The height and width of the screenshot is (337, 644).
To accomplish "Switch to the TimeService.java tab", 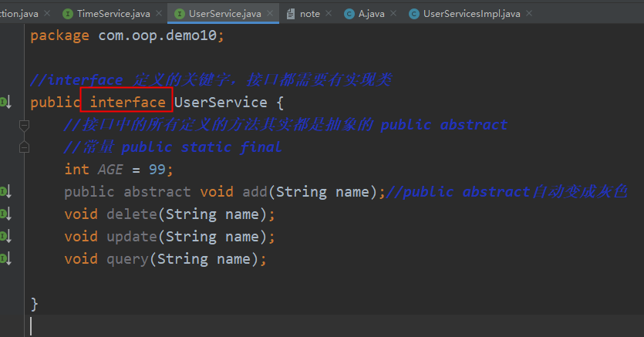I will pyautogui.click(x=113, y=14).
